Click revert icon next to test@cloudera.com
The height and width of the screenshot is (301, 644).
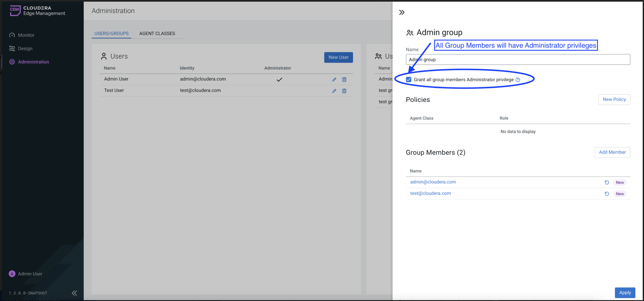tap(606, 194)
